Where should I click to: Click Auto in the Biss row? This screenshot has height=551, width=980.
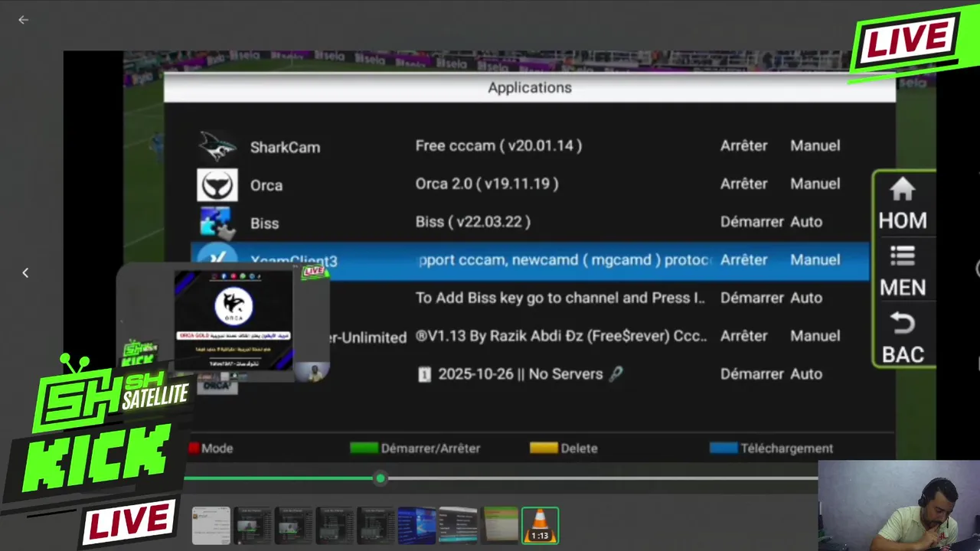tap(806, 222)
